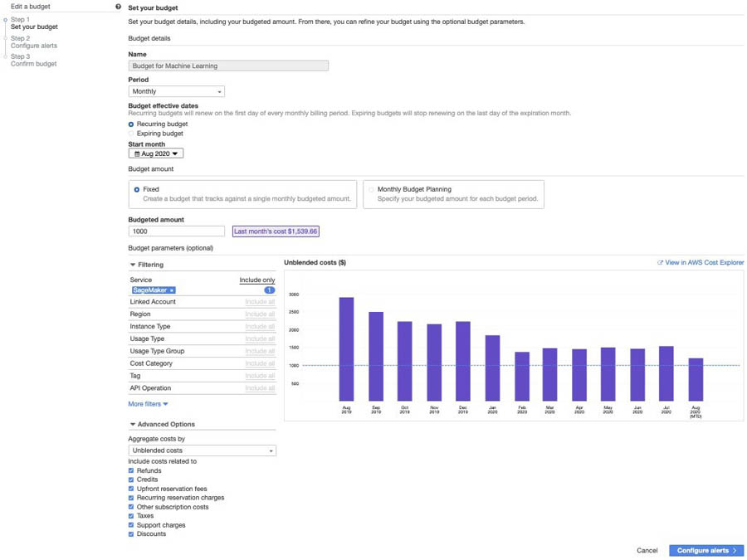Image resolution: width=747 pixels, height=560 pixels.
Task: Choose the Fixed budget amount option
Action: [x=137, y=189]
